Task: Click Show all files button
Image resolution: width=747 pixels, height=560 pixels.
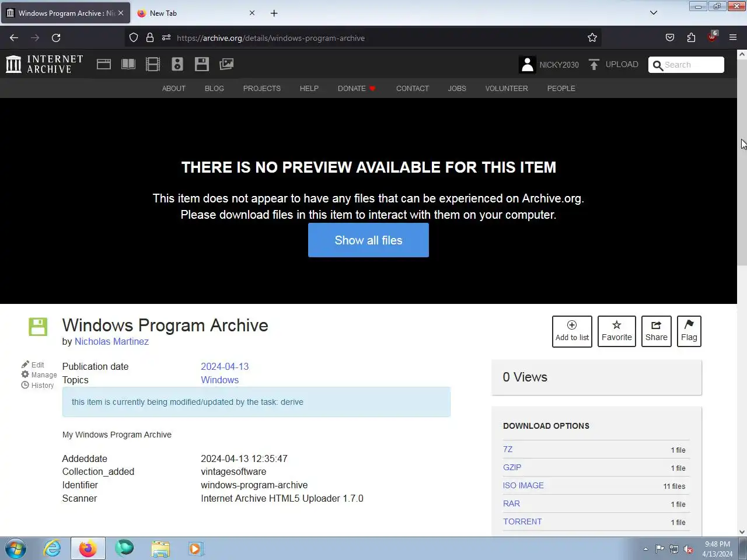Action: point(368,240)
